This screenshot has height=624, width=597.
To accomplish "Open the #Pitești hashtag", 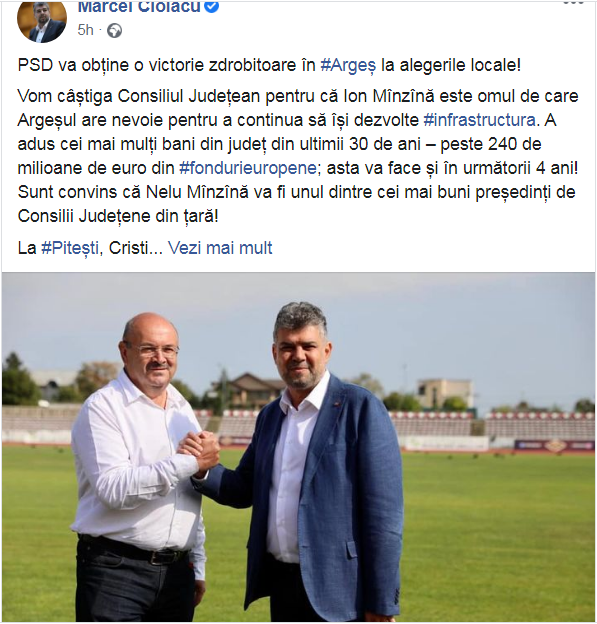I will click(70, 248).
